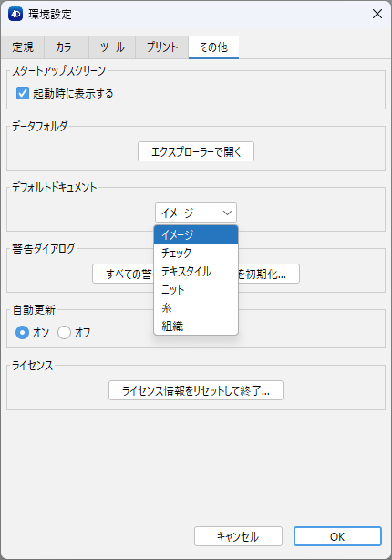Click the エクスプローラーで開く button

(196, 151)
